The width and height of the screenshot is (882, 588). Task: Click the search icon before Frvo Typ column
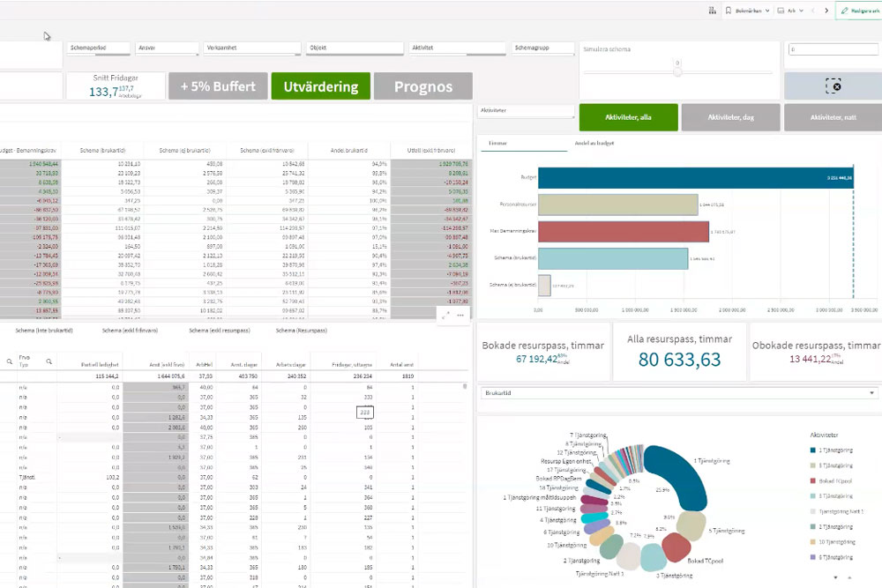[9, 361]
